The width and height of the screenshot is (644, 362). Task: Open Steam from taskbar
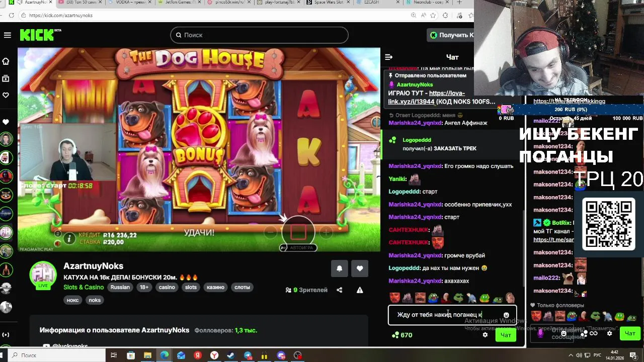click(x=231, y=355)
